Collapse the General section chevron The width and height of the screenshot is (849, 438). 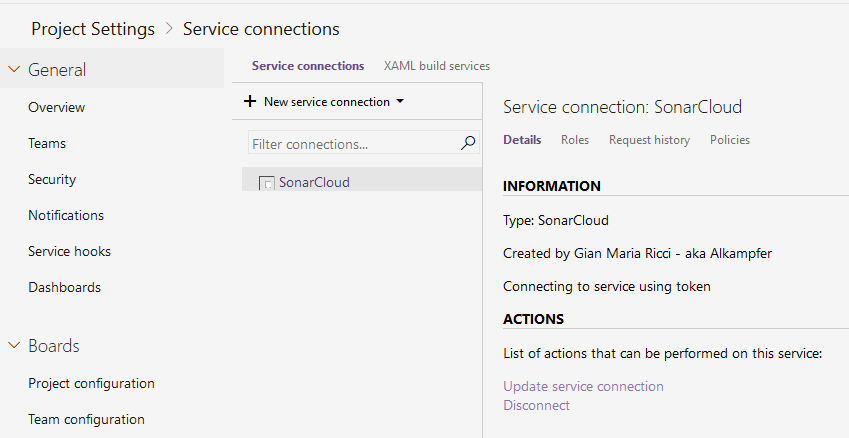(x=14, y=70)
